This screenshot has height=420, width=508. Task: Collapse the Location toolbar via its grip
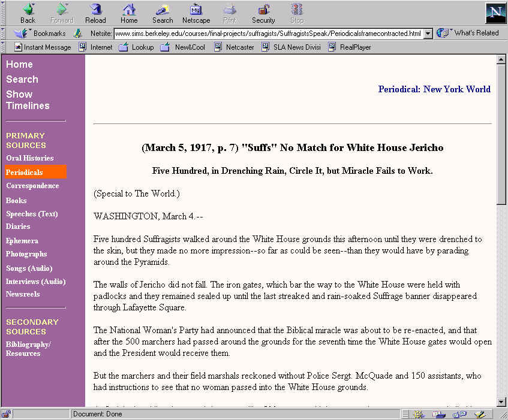[3, 34]
